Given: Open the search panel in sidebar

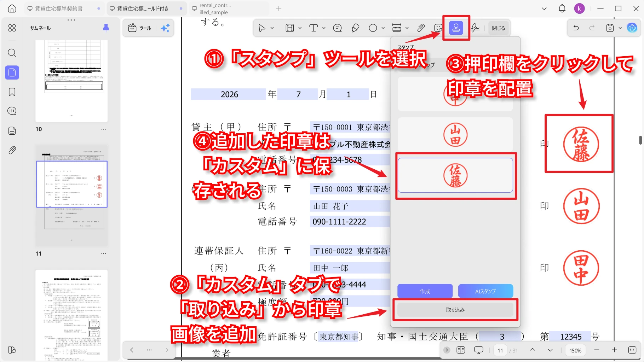Looking at the screenshot, I should pos(12,53).
